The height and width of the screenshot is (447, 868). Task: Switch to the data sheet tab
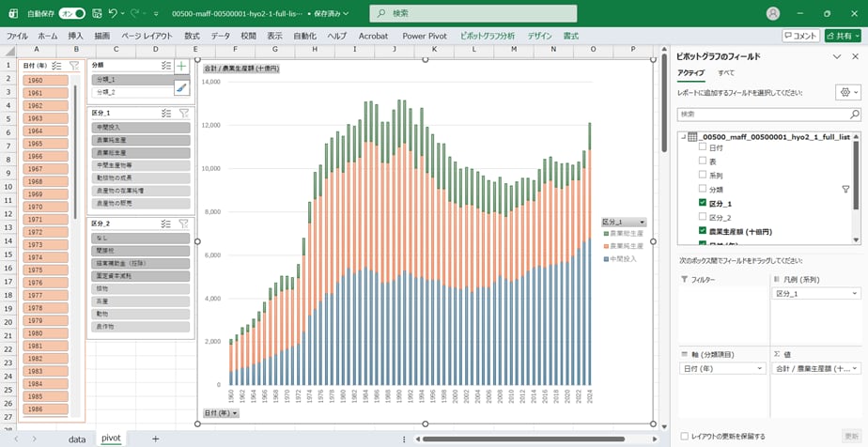[76, 439]
